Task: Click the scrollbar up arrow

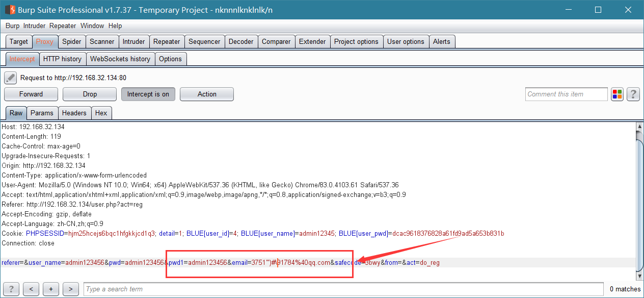Action: 640,126
